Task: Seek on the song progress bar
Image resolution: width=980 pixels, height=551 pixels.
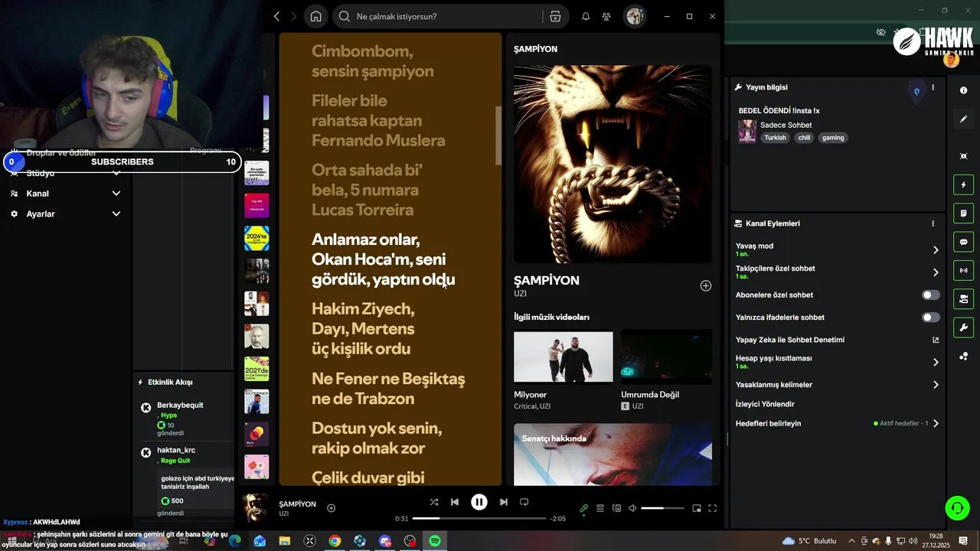Action: point(479,518)
